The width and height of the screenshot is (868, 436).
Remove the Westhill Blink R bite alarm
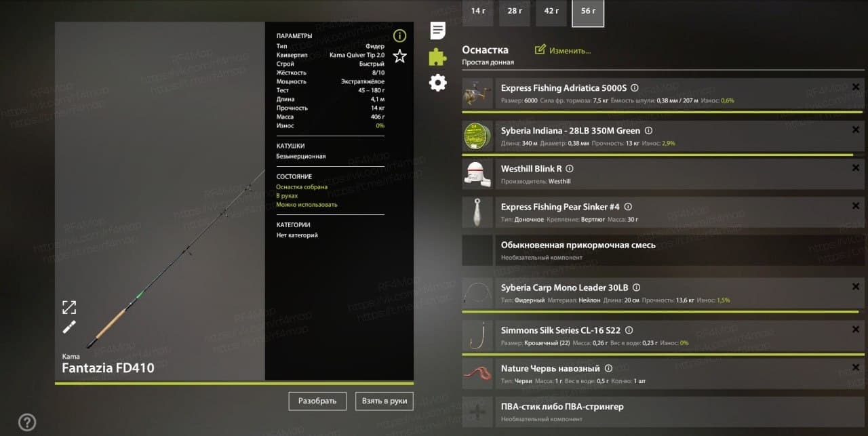pos(856,168)
